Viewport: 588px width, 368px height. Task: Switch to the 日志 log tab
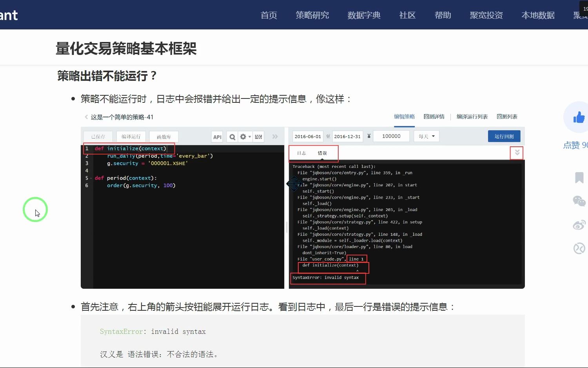301,153
